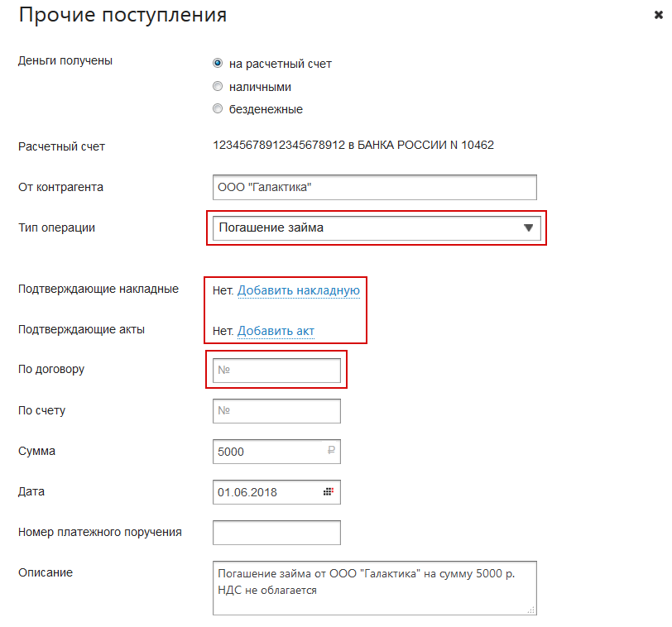The width and height of the screenshot is (672, 627).
Task: Click the Описание text area
Action: tap(374, 589)
